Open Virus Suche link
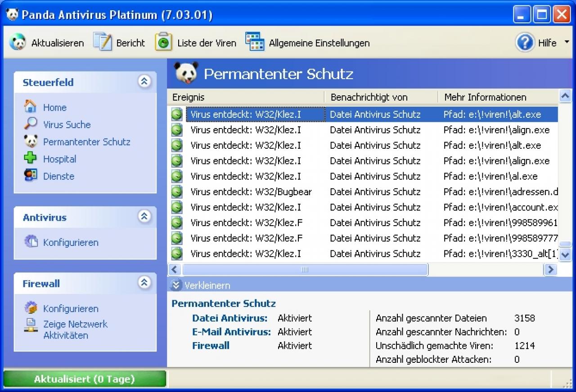This screenshot has width=576, height=392. point(67,125)
